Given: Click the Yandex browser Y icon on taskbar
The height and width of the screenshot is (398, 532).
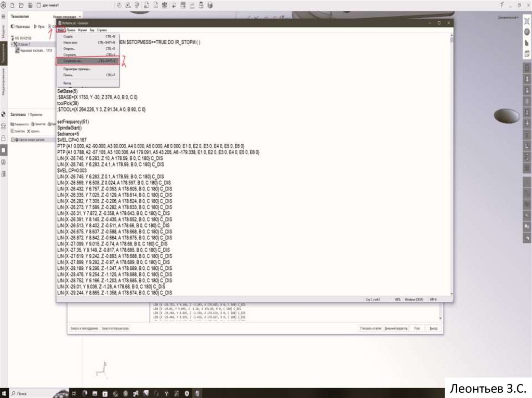Looking at the screenshot, I should click(x=166, y=393).
